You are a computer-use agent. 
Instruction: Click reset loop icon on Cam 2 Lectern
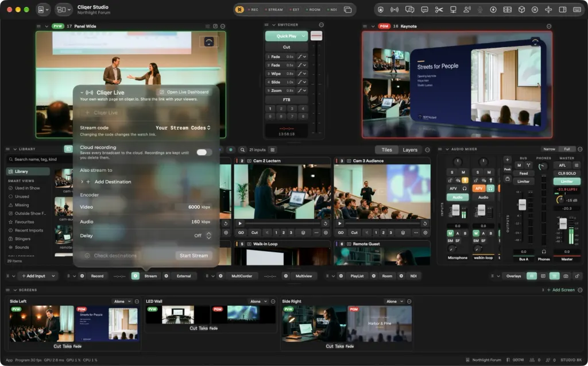(x=325, y=224)
